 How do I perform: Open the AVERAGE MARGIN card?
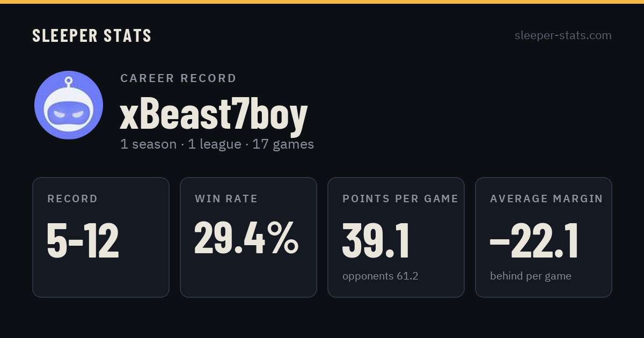tap(544, 237)
